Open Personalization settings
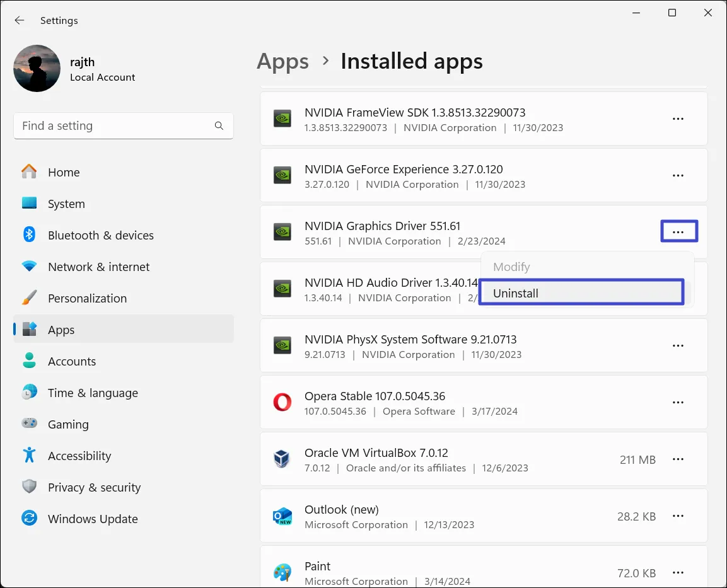This screenshot has width=727, height=588. [87, 299]
